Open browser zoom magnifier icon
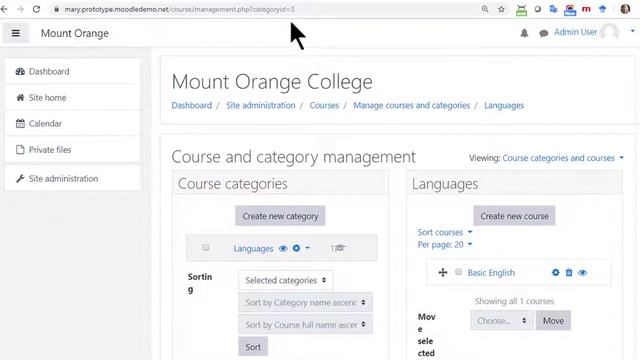Viewport: 640px width, 360px height. pos(485,9)
